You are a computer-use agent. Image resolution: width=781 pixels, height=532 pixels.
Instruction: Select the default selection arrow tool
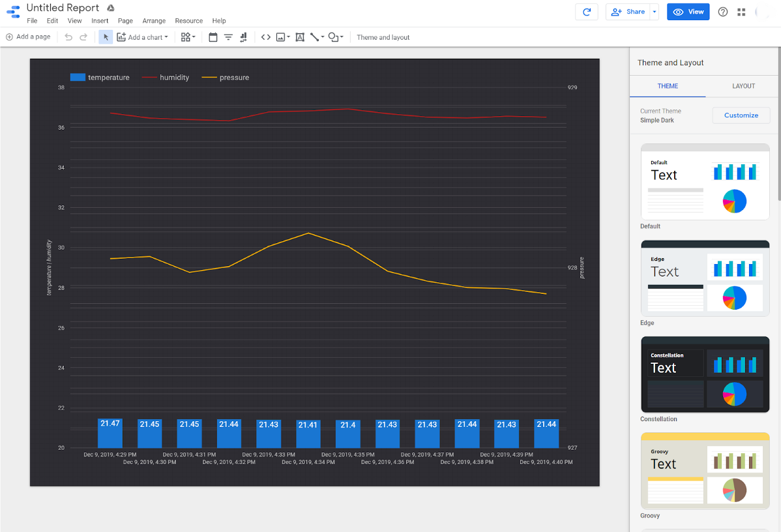point(106,37)
